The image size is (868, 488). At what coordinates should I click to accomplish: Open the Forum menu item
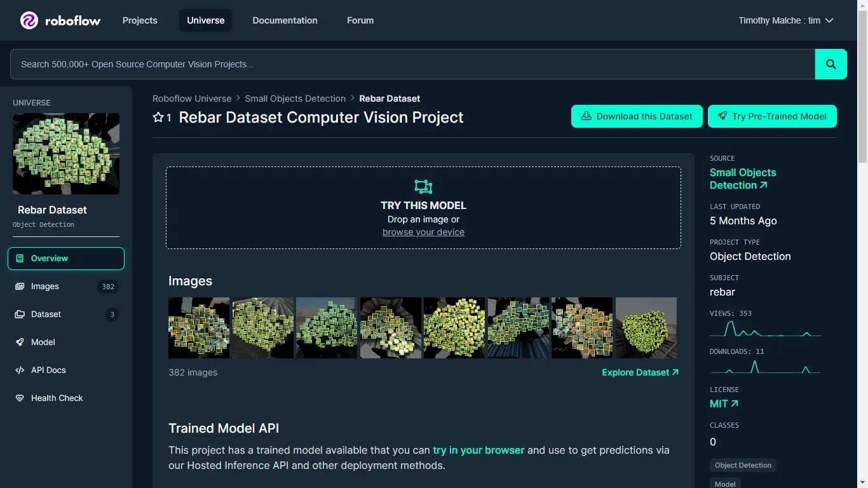(360, 20)
